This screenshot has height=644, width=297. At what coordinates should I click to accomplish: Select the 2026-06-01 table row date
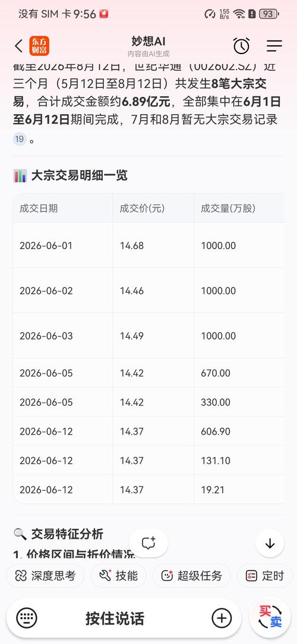click(46, 246)
